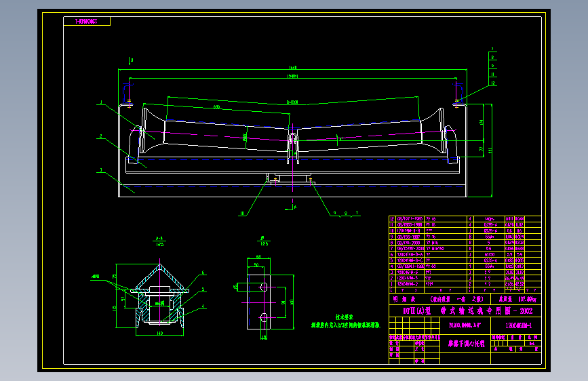Click the stacked callout number 8 at top right

click(x=493, y=58)
